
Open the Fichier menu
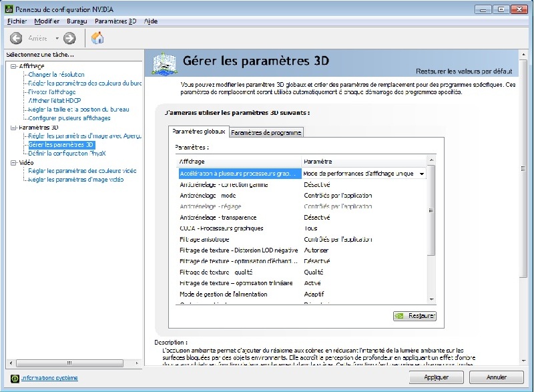click(17, 21)
